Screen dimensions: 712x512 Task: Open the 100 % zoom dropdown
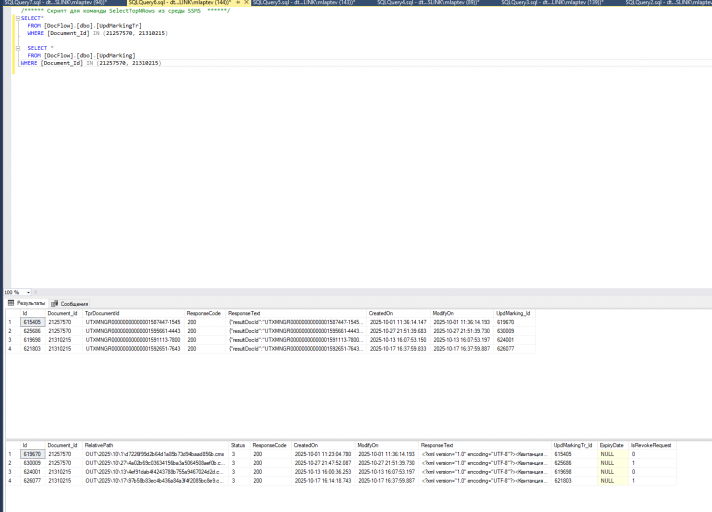pyautogui.click(x=28, y=292)
